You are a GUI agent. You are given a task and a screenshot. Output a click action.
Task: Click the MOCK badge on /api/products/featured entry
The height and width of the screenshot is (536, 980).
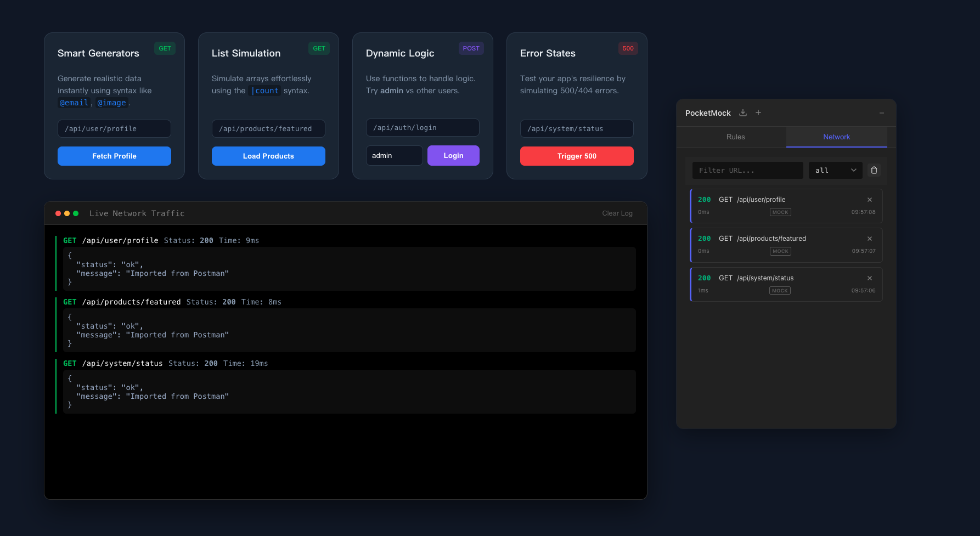tap(780, 251)
